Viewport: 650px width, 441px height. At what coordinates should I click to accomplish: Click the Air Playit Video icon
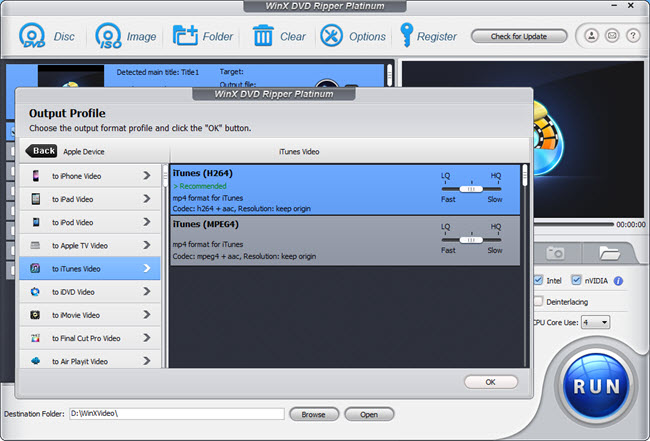[x=36, y=361]
